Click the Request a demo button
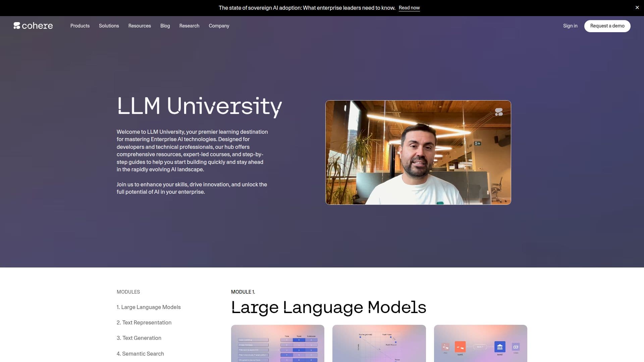The image size is (644, 362). tap(607, 26)
